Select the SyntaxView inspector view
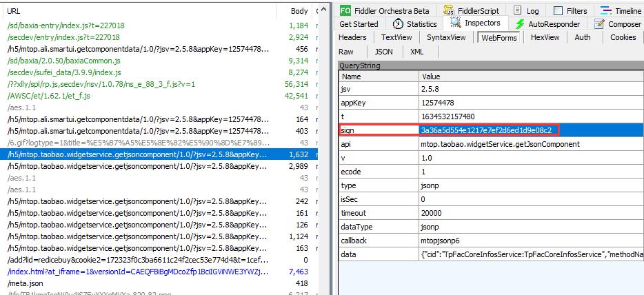The height and width of the screenshot is (295, 644). tap(446, 37)
